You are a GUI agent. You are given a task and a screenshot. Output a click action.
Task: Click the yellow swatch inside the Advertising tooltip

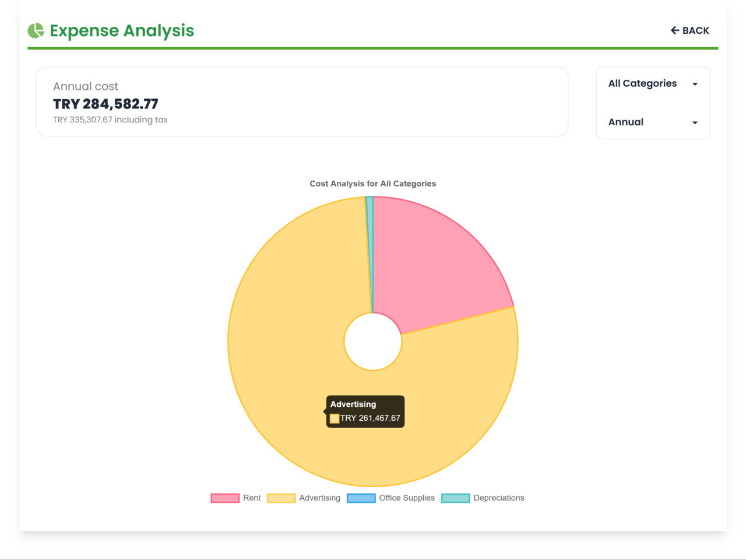335,418
